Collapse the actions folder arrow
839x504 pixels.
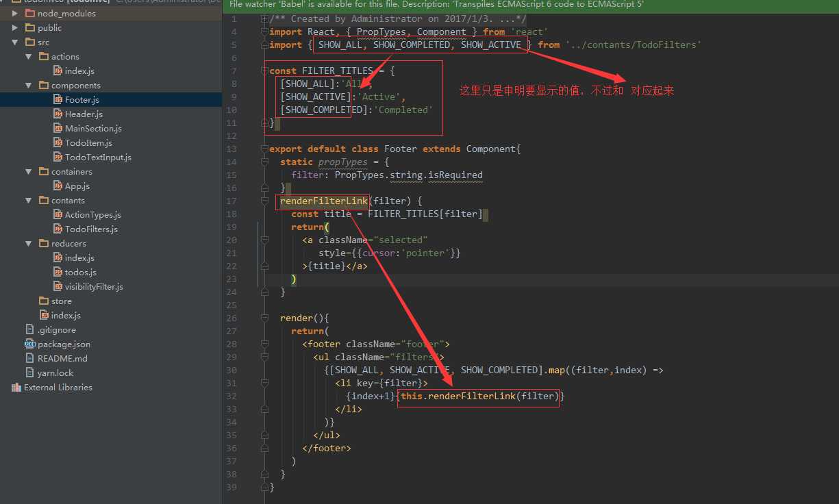(x=29, y=56)
